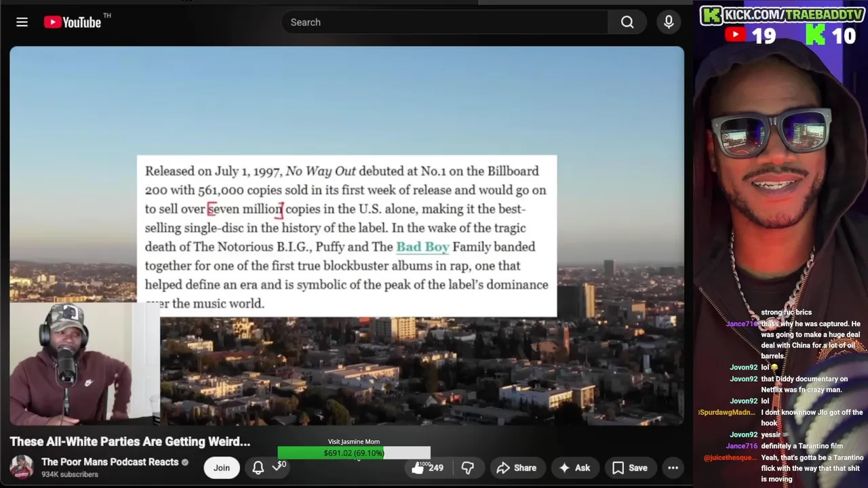Open the Ask AI sparkle button

(574, 468)
